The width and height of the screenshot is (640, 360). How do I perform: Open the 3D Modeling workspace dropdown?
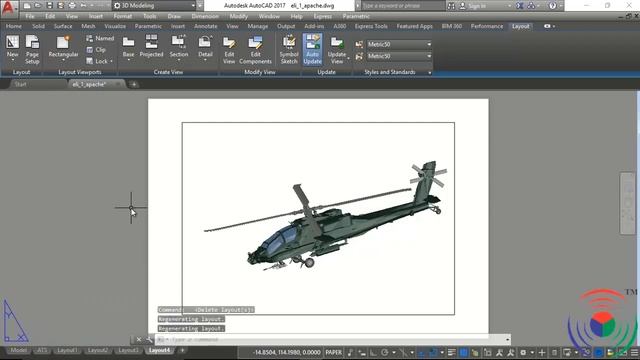coord(154,6)
